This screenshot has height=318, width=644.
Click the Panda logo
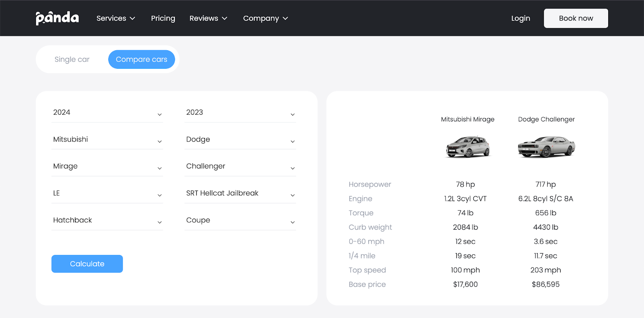[x=57, y=18]
